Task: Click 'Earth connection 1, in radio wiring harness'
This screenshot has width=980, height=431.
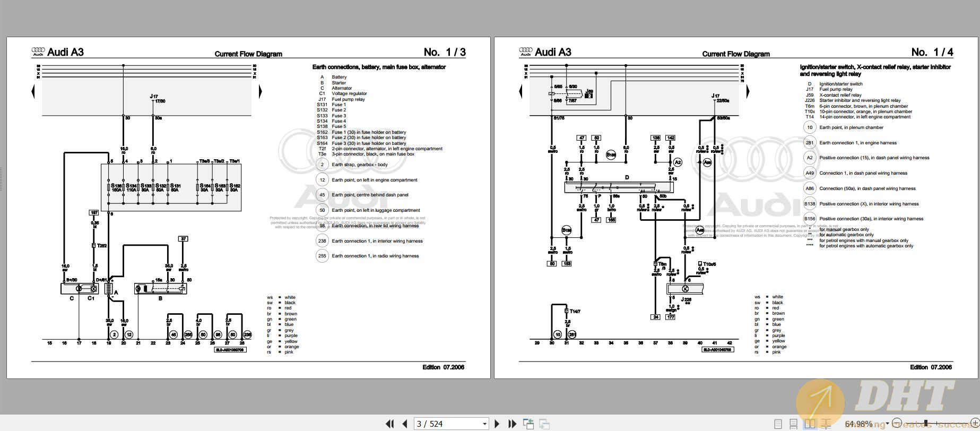Action: pyautogui.click(x=375, y=256)
